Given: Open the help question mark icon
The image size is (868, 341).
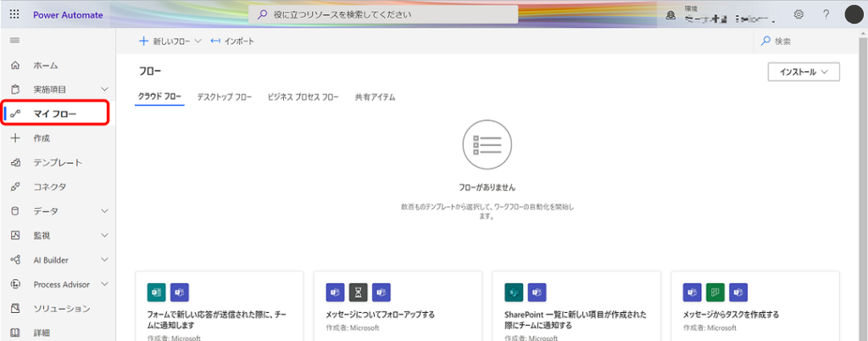Looking at the screenshot, I should point(826,14).
